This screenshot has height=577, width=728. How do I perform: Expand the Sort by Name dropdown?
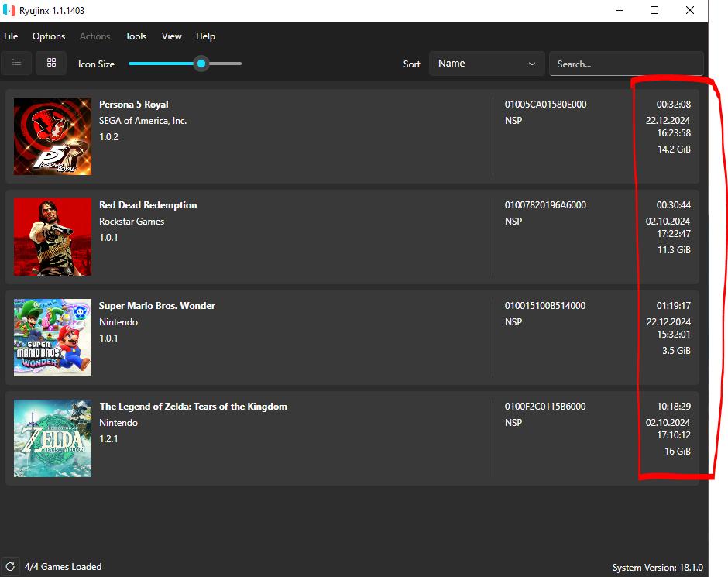click(x=486, y=64)
